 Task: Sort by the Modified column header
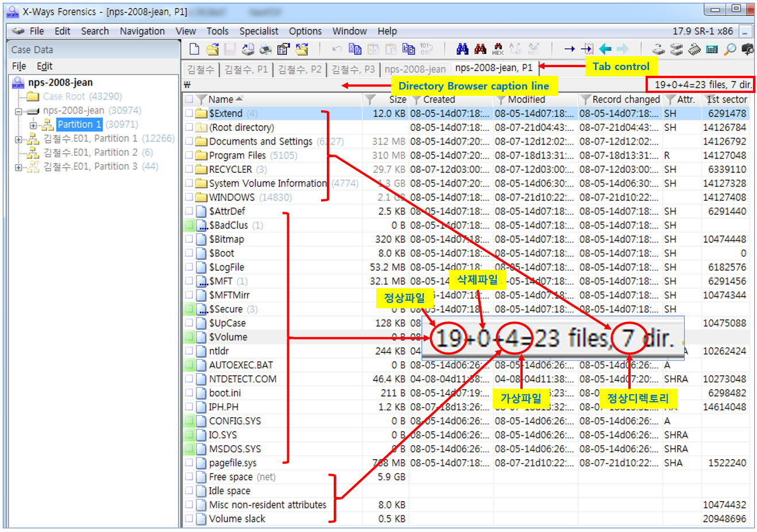[526, 99]
